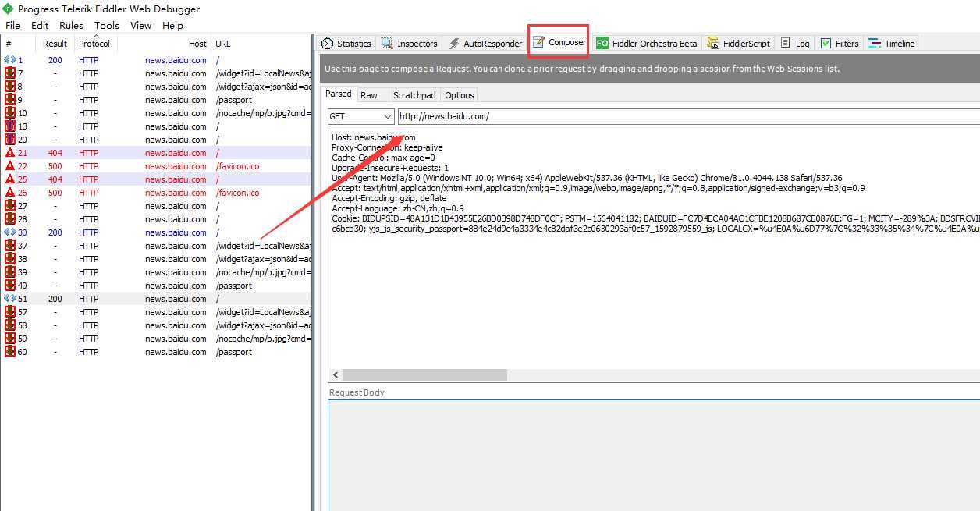The height and width of the screenshot is (511, 980).
Task: Click the horizontal scrollbar thumb under request headers
Action: coord(424,375)
